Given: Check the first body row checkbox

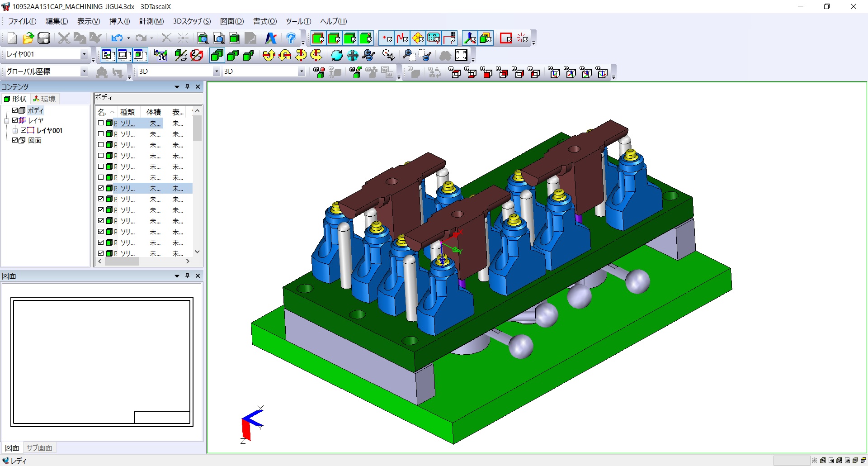Looking at the screenshot, I should (x=101, y=123).
